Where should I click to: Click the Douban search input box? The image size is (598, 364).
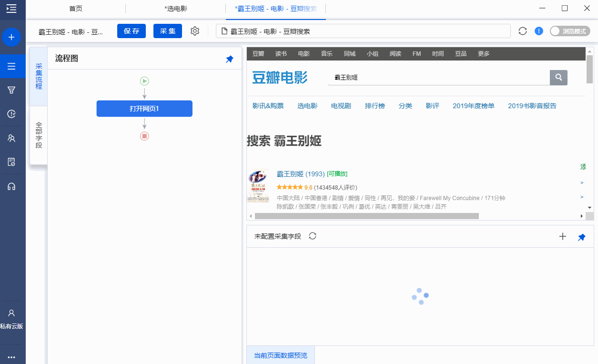click(x=439, y=77)
